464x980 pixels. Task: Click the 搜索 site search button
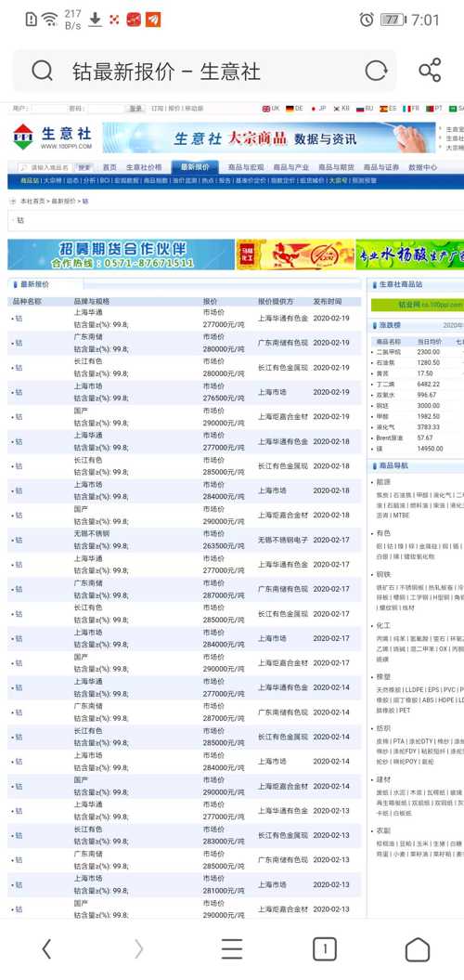pos(84,167)
